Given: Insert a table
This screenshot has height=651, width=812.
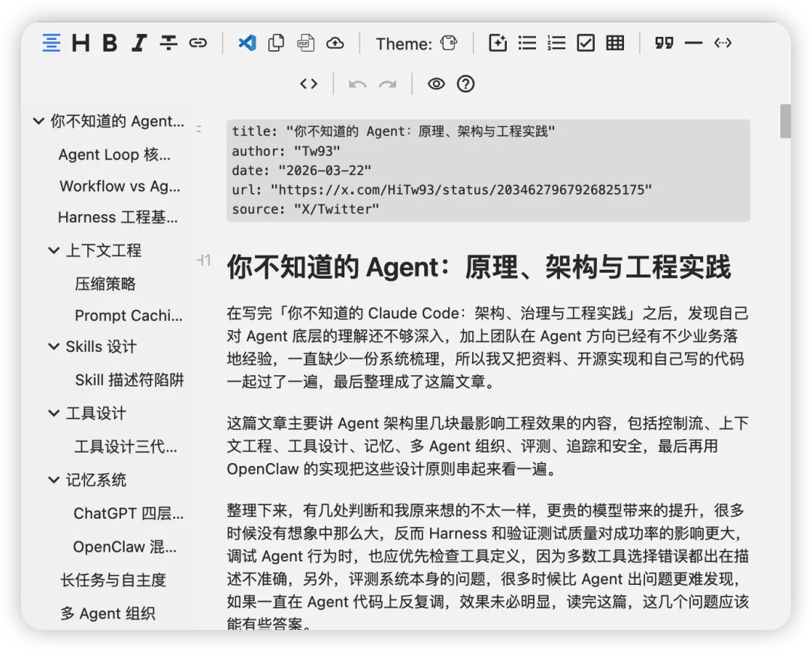Looking at the screenshot, I should coord(615,43).
